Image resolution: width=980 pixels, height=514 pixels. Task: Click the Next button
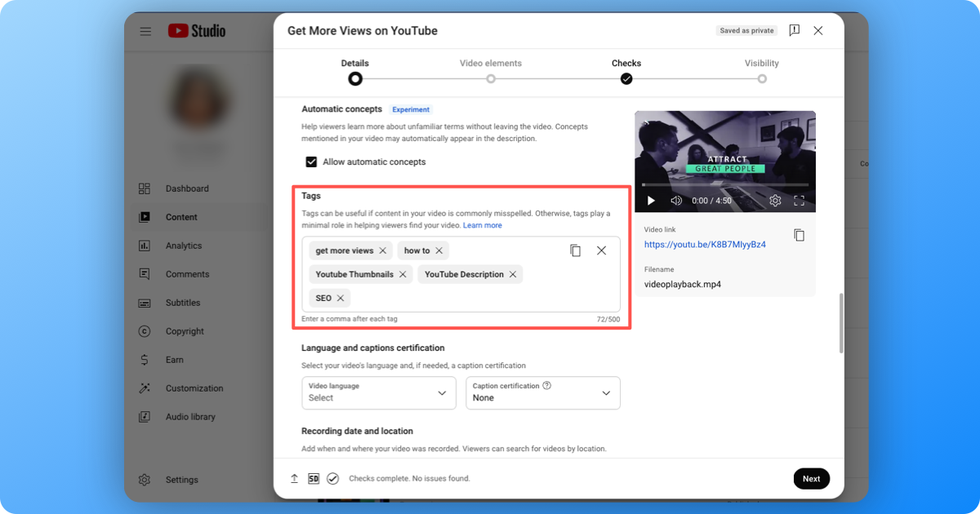click(811, 479)
